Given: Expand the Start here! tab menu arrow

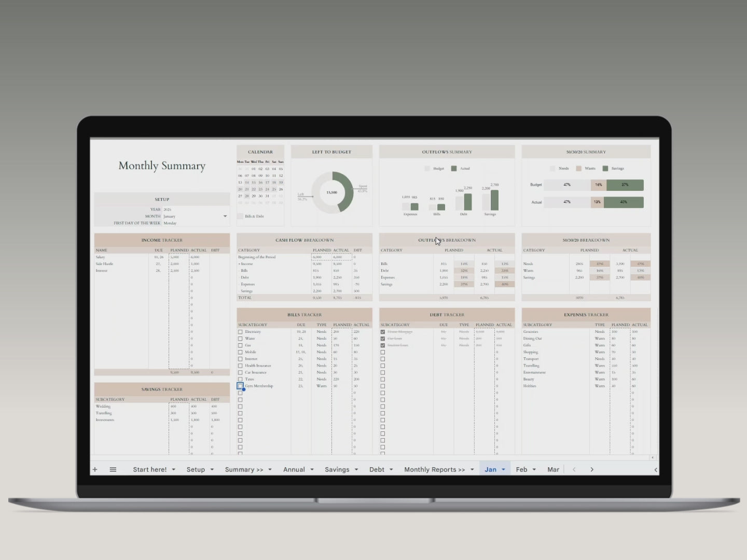Looking at the screenshot, I should 174,470.
